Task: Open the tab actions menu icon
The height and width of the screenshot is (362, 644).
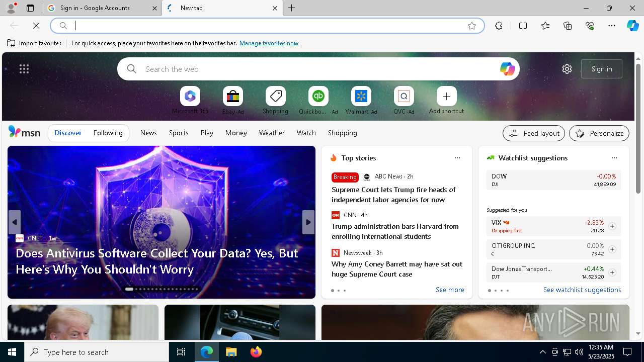Action: (x=30, y=8)
